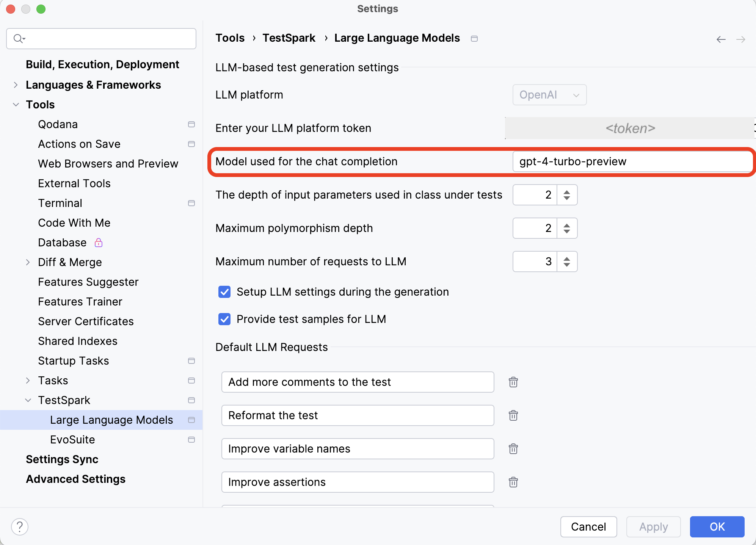756x545 pixels.
Task: Delete the 'Add more comments to the test' request
Action: click(x=513, y=382)
